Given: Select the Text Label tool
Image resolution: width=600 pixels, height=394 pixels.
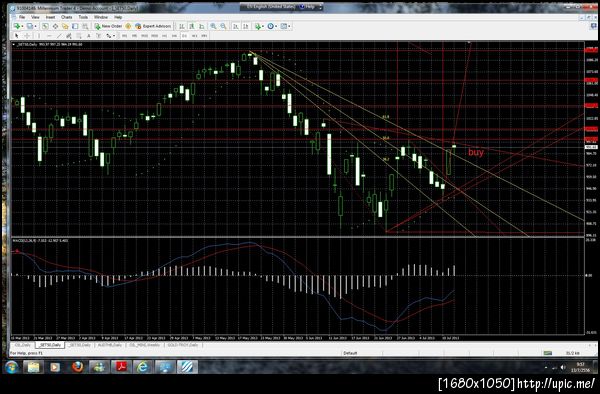Looking at the screenshot, I should (98, 36).
